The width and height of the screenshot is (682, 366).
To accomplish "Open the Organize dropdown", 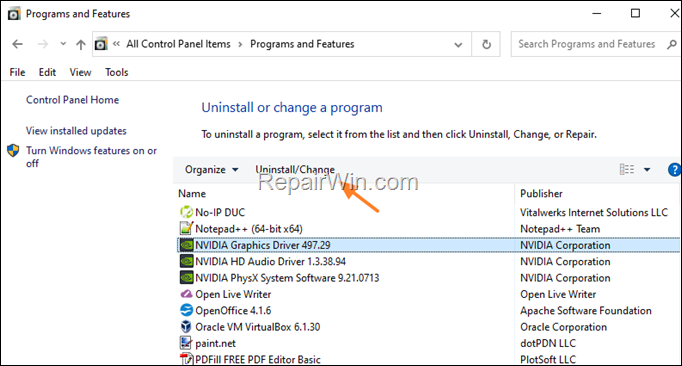I will 211,170.
